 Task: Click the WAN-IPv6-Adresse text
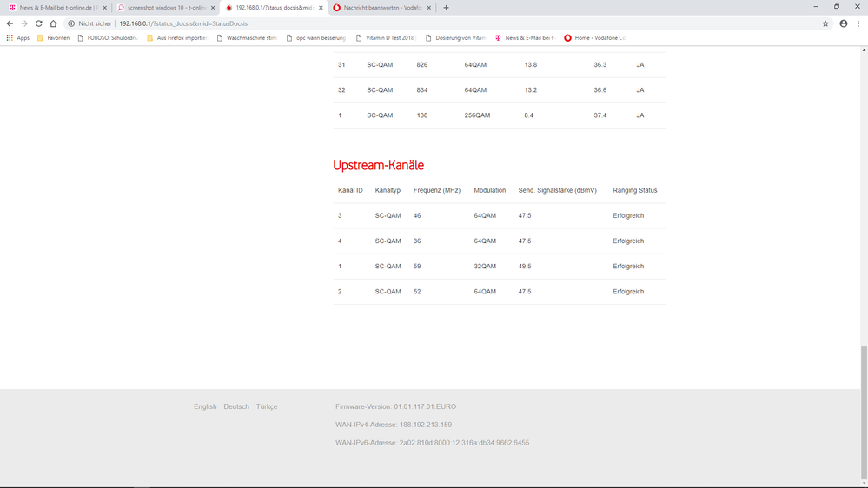(433, 443)
